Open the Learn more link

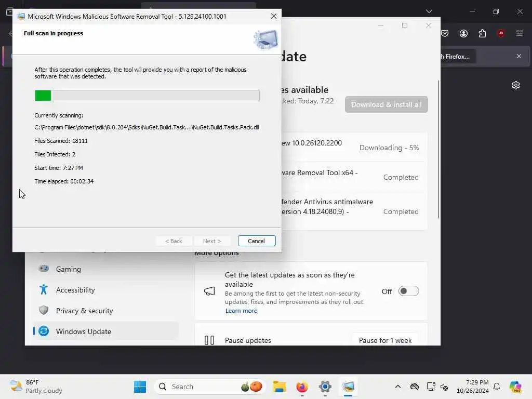click(241, 311)
